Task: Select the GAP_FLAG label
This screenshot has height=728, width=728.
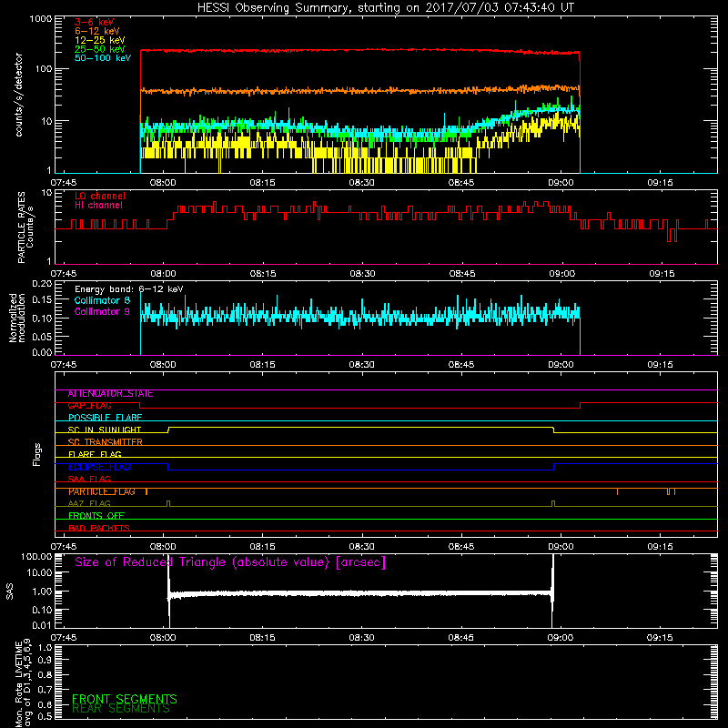Action: (x=89, y=406)
